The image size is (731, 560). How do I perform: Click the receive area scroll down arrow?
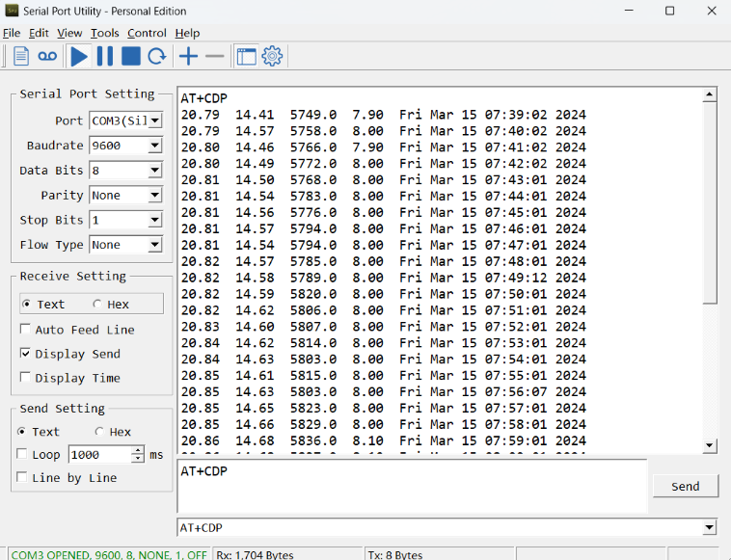[x=709, y=445]
